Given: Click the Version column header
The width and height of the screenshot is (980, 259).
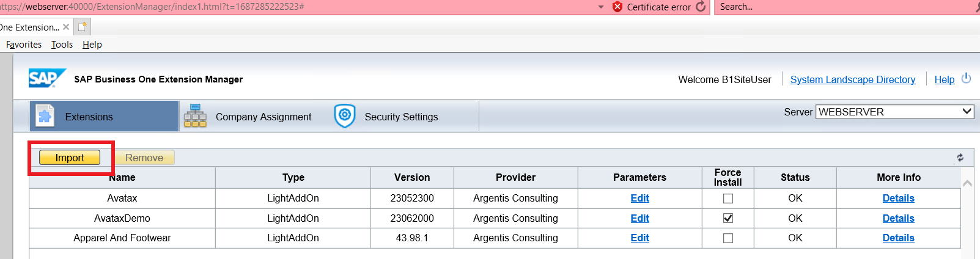Looking at the screenshot, I should (412, 177).
